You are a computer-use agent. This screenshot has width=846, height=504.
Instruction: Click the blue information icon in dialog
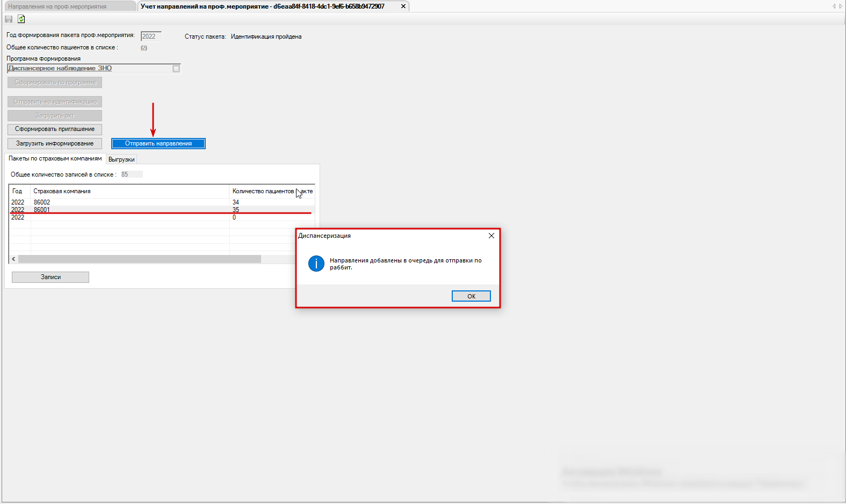click(x=316, y=264)
